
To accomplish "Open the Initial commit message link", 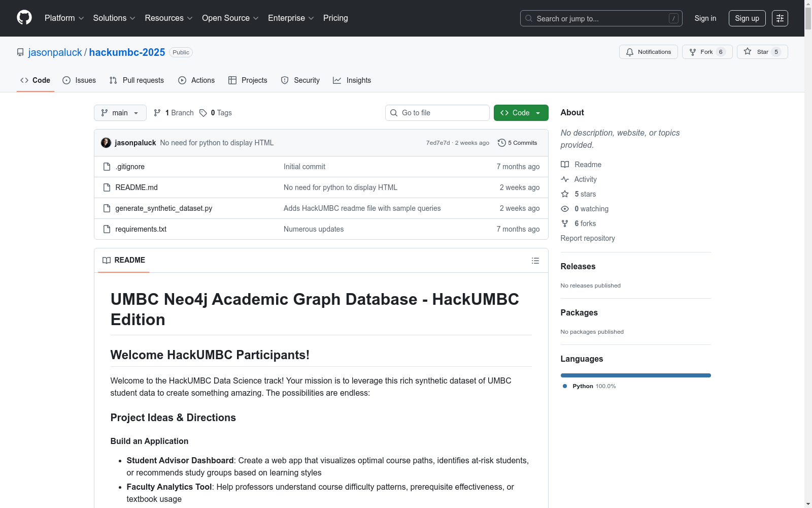I will pyautogui.click(x=304, y=167).
